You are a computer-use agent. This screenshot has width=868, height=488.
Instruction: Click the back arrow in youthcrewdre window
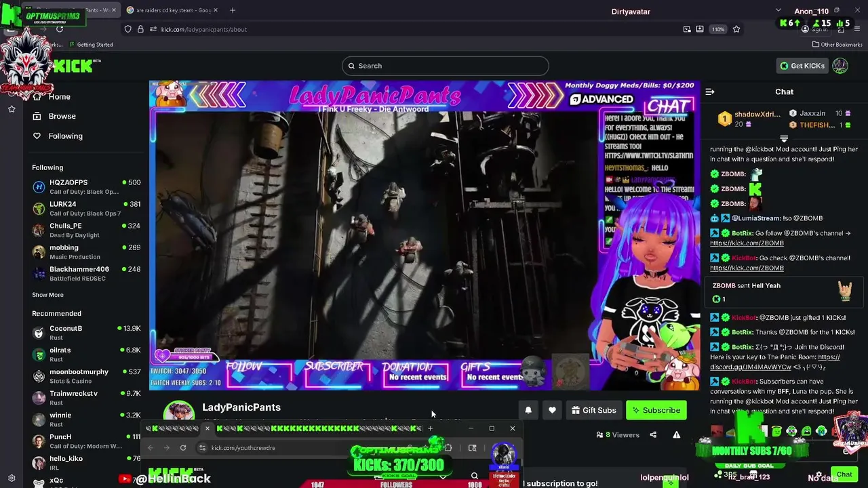pyautogui.click(x=151, y=447)
